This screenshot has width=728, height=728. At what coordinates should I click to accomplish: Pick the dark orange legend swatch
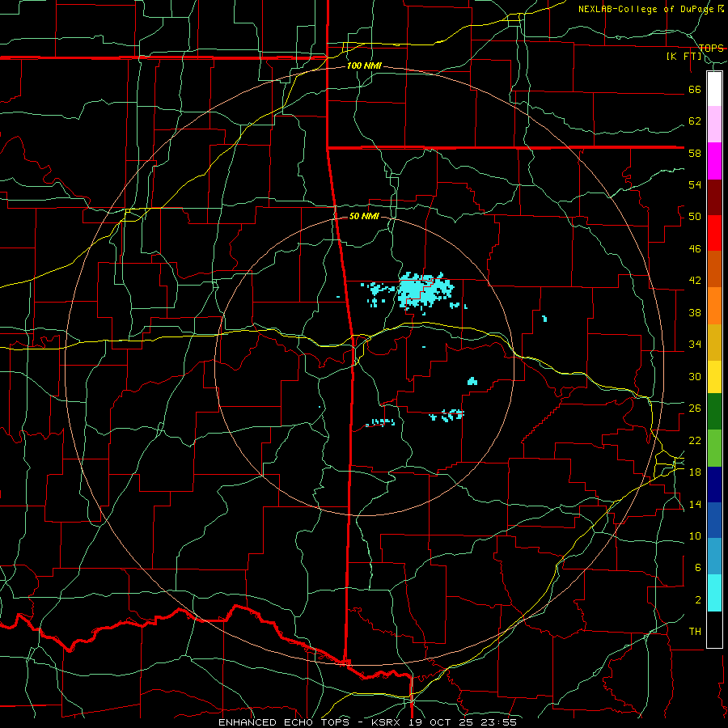(x=714, y=269)
